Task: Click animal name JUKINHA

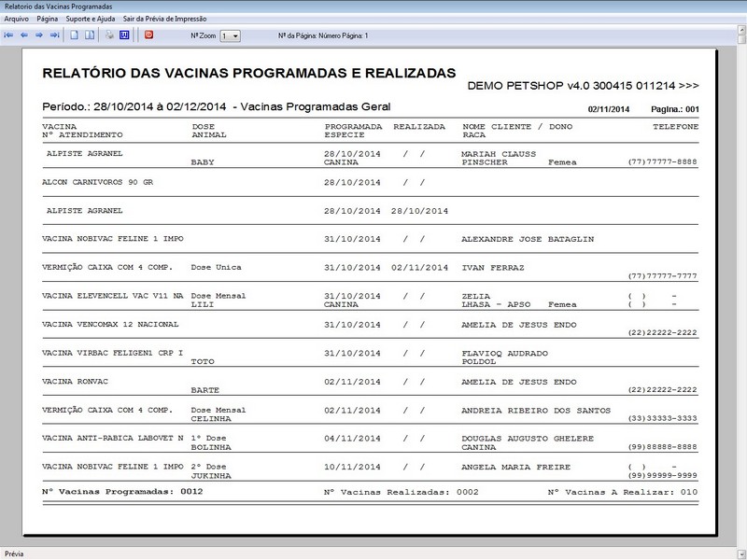Action: coord(211,476)
